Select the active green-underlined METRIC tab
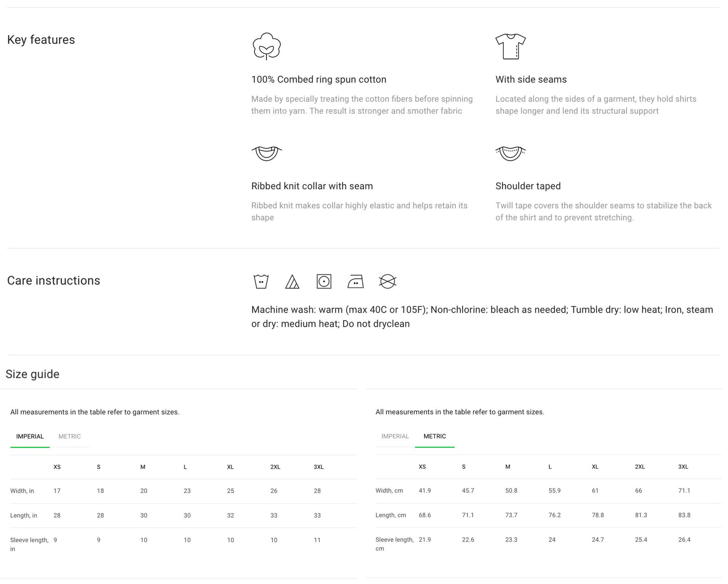Screen dimensions: 728x584 [434, 436]
